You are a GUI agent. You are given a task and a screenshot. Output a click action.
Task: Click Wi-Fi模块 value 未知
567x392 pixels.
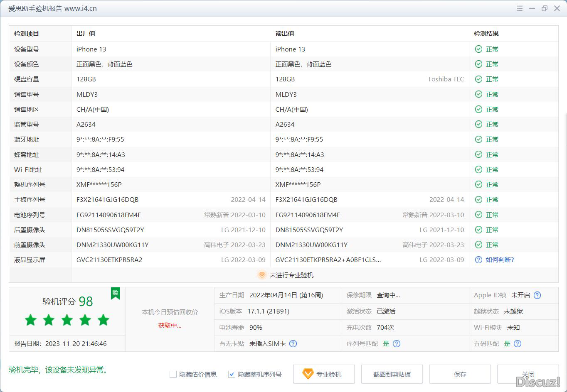coord(513,327)
